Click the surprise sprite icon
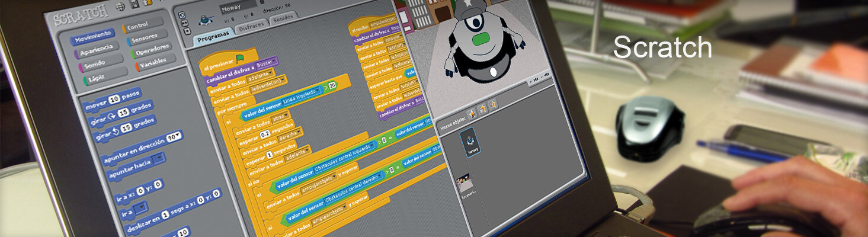The image size is (868, 237). [x=493, y=104]
